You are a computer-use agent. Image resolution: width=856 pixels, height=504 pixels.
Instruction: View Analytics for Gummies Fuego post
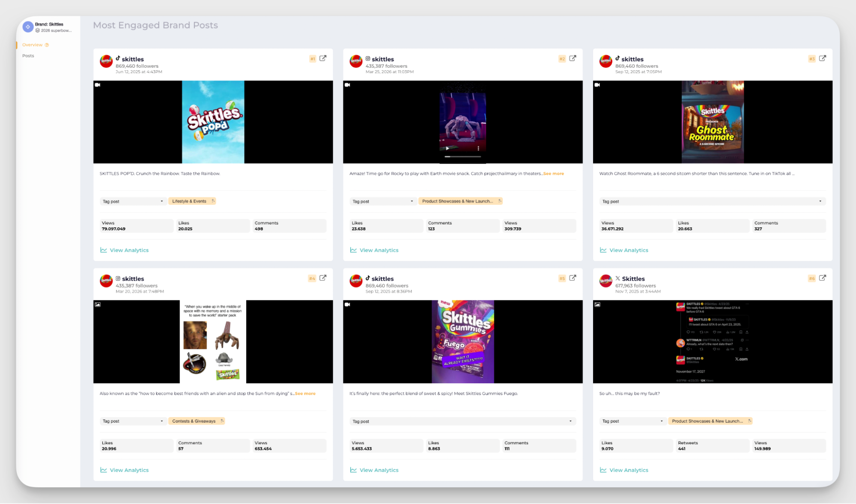click(374, 470)
